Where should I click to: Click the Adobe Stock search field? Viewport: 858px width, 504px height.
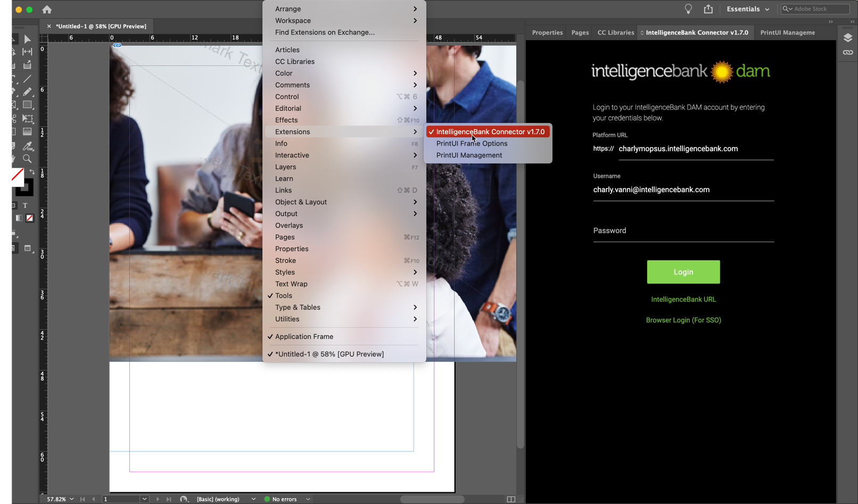point(815,9)
